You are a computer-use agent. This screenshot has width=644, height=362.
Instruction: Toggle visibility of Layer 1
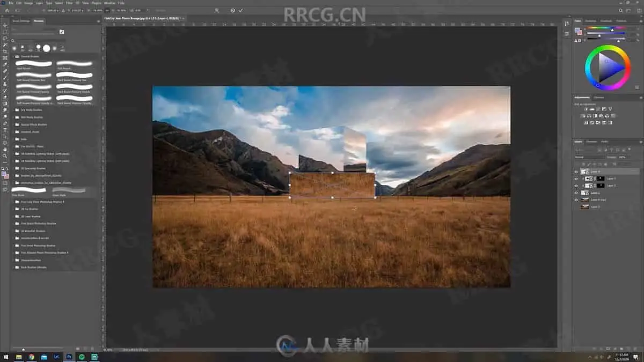[576, 193]
